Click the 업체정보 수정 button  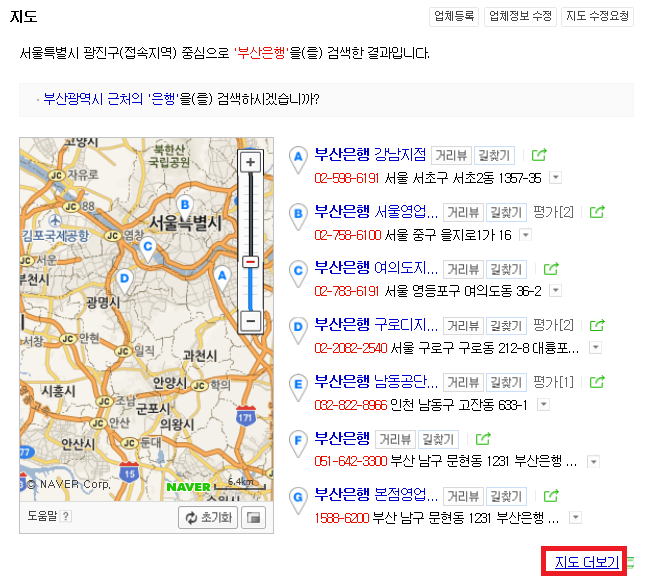click(520, 16)
